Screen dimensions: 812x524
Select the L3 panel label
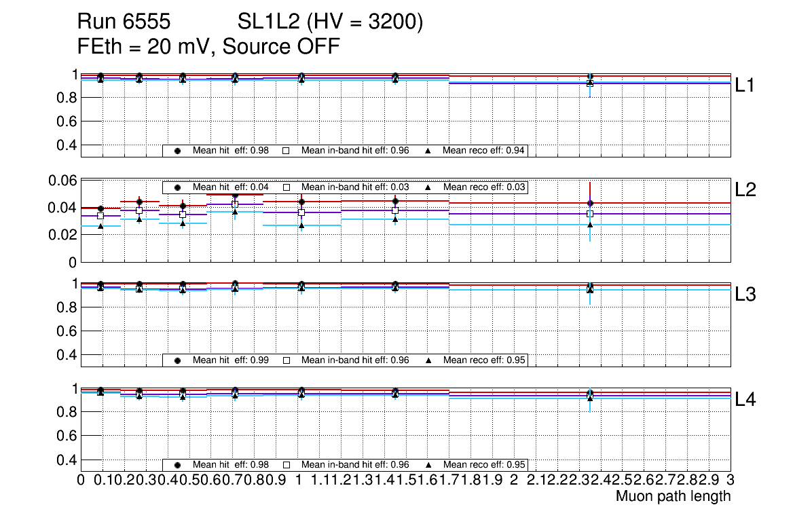tap(745, 295)
